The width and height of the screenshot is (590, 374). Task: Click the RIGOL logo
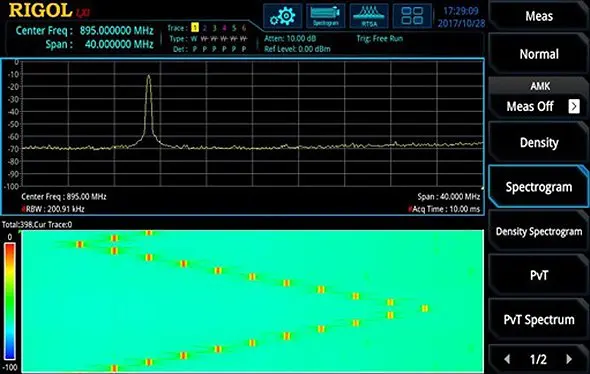point(40,10)
